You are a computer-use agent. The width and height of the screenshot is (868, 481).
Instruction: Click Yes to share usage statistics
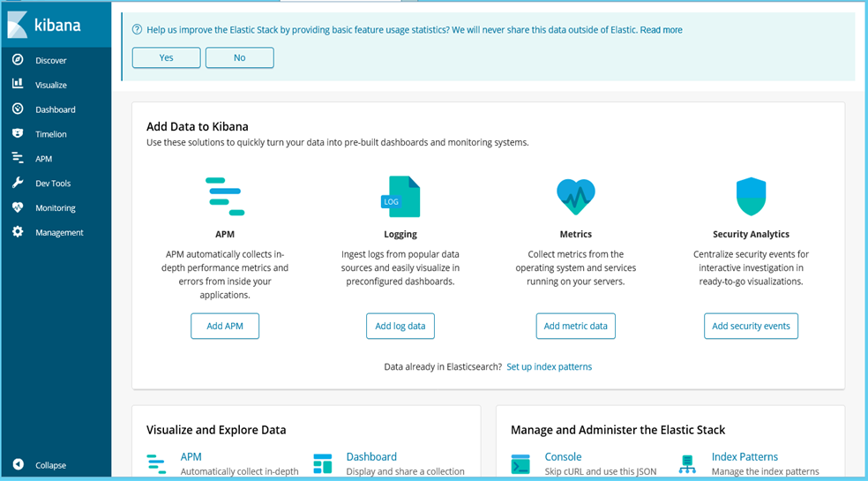pos(166,57)
